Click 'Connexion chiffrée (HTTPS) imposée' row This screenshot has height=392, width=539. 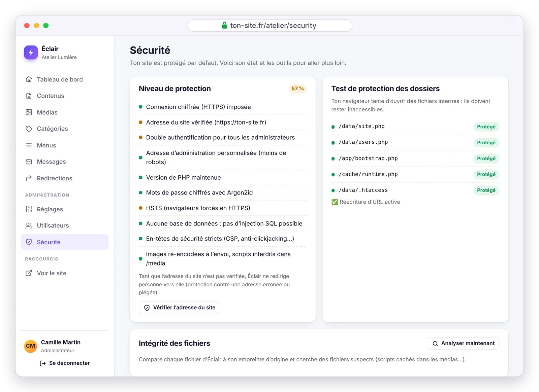[x=223, y=107]
